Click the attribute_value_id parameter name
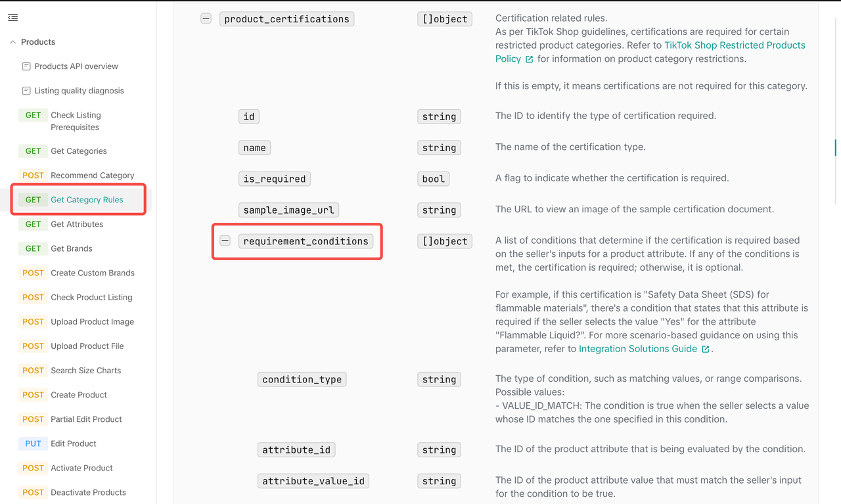The image size is (841, 504). coord(313,481)
